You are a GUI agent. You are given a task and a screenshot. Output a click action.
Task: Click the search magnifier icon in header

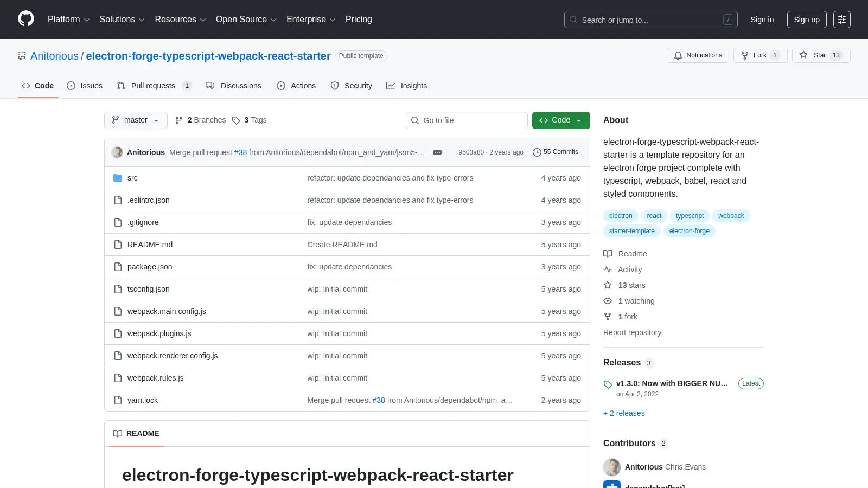click(x=573, y=20)
